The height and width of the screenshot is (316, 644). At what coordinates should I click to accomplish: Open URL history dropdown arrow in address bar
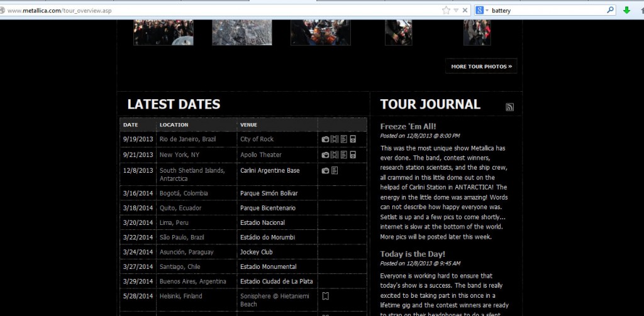point(456,10)
